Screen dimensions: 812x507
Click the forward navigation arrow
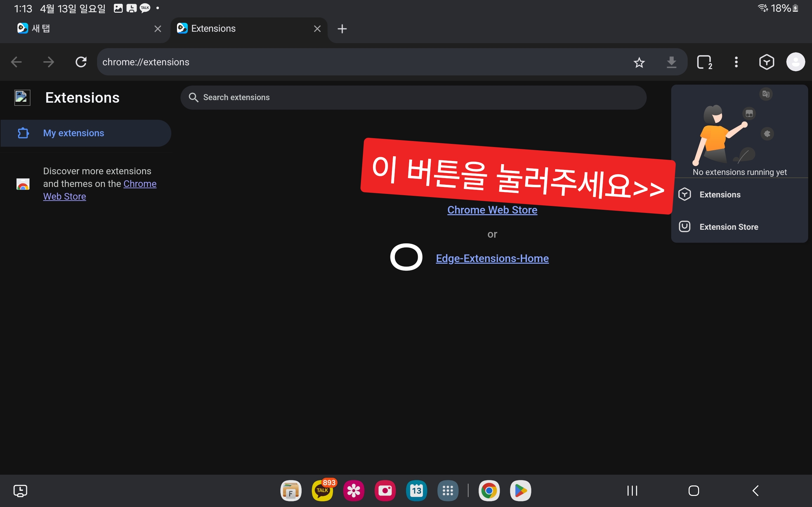[49, 62]
